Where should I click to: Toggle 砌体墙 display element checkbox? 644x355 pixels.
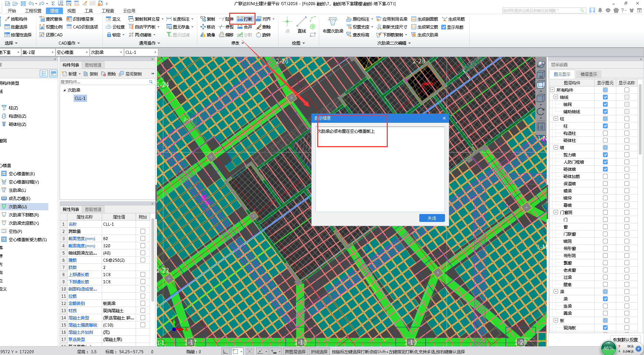(605, 169)
